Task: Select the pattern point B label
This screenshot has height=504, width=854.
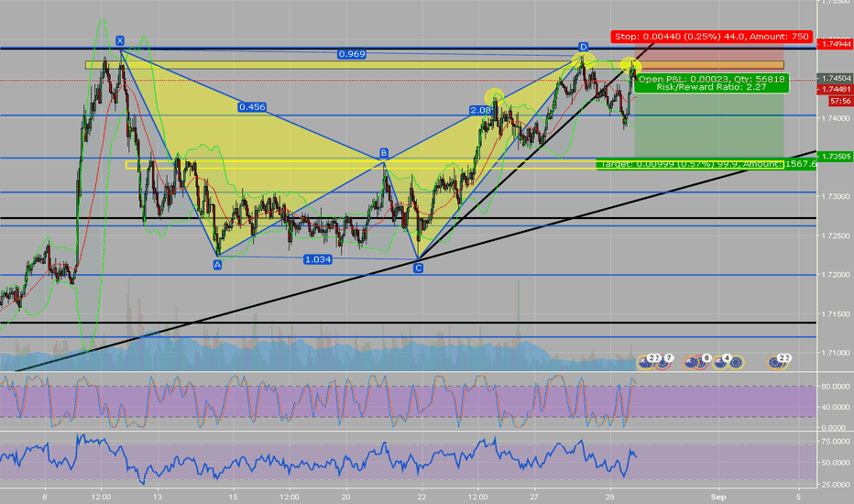Action: click(384, 152)
